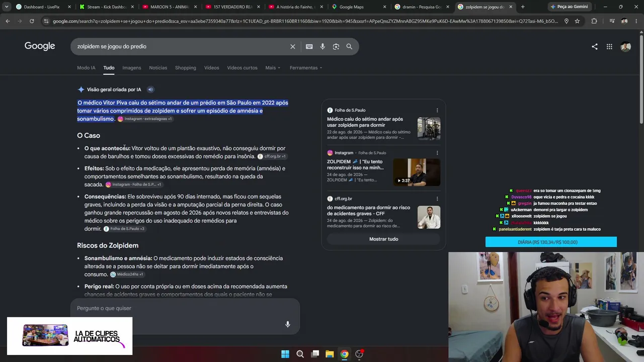
Task: Click the 'O Caso' heading
Action: coord(89,135)
